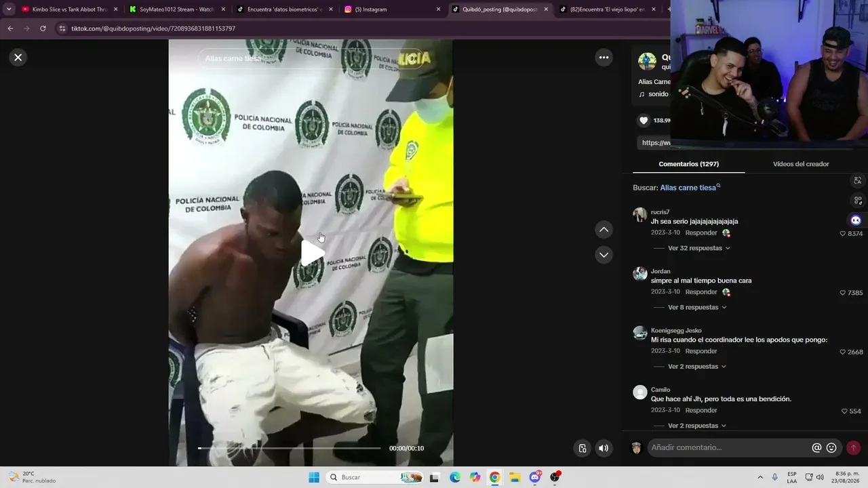Screen dimensions: 868x488
Task: Insert a mention with the @ icon
Action: point(816,448)
